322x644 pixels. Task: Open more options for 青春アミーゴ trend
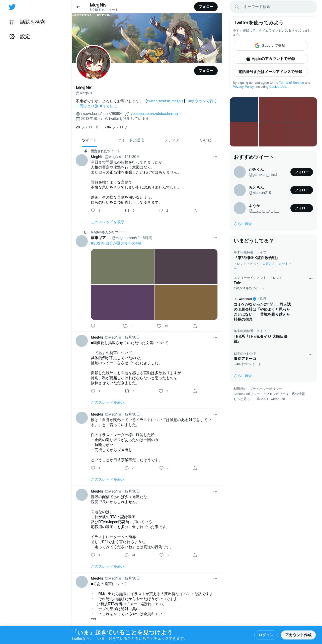coord(310,354)
